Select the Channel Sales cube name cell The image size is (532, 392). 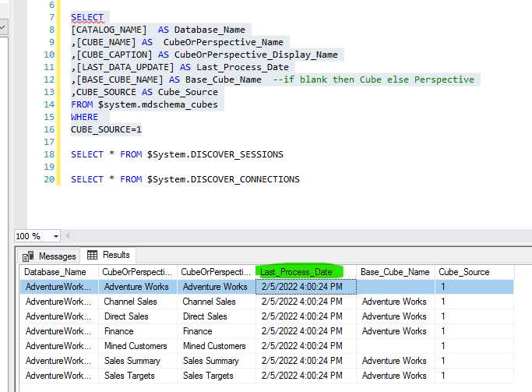point(138,302)
